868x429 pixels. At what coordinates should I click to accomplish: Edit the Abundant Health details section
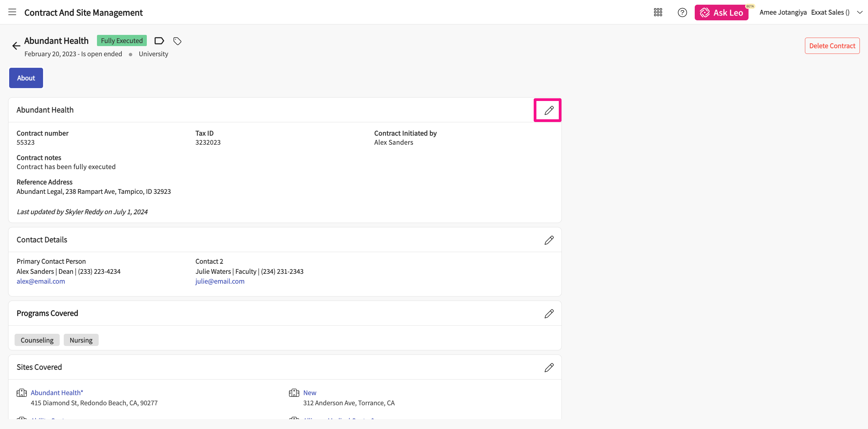click(549, 110)
